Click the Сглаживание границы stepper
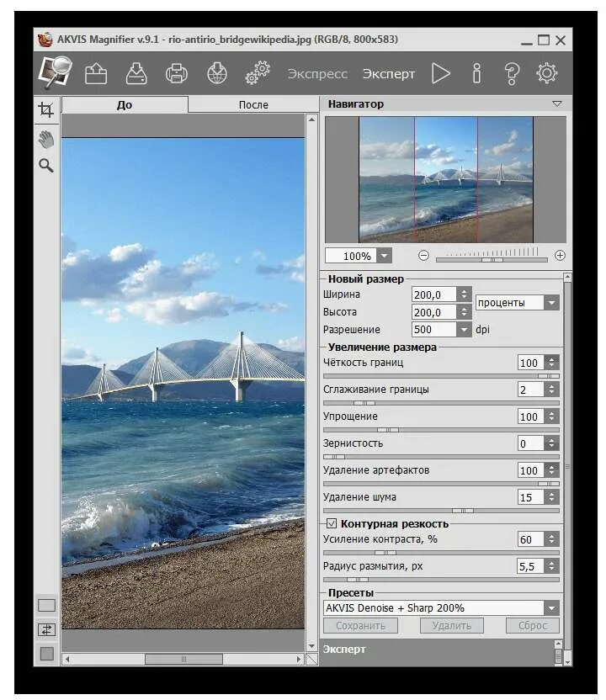Viewport: 606px width, 700px height. [551, 390]
